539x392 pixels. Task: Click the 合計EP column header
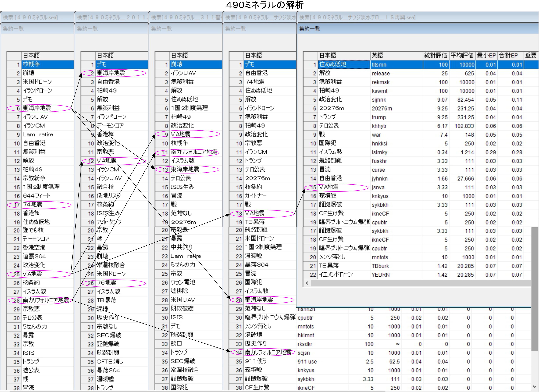508,55
